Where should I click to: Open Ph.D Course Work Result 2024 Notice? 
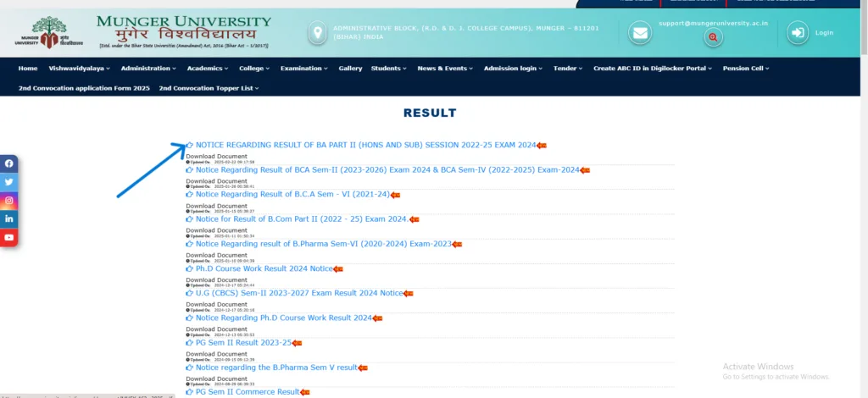264,268
